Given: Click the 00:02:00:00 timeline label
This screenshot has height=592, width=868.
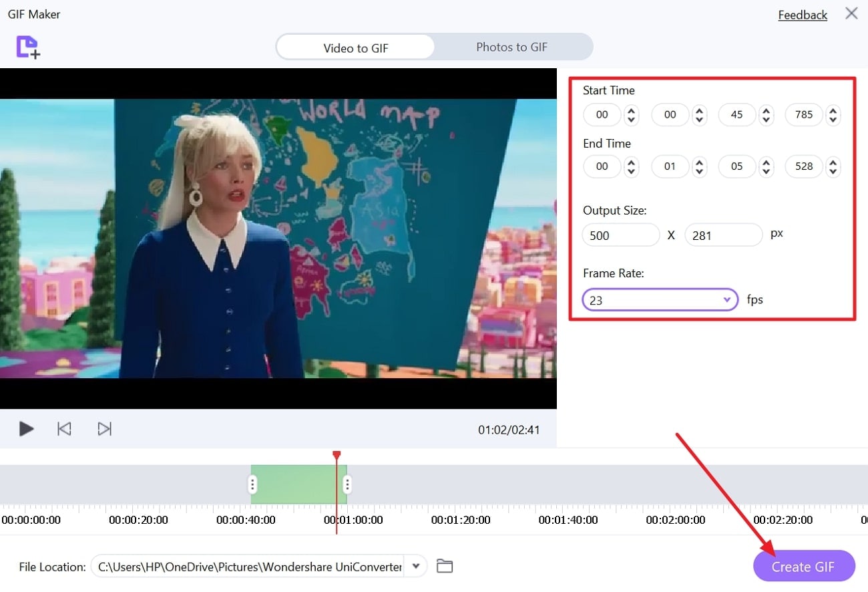Looking at the screenshot, I should 675,520.
